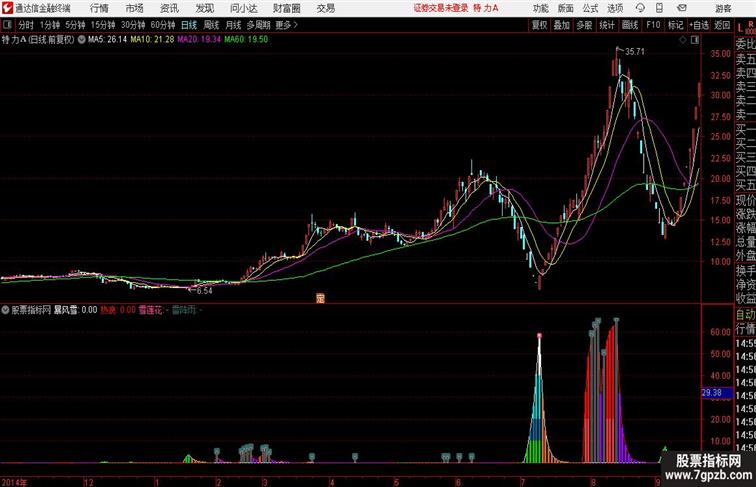Screen dimensions: 756x487
Task: Click MA20: 19.34 indicator value
Action: point(199,40)
